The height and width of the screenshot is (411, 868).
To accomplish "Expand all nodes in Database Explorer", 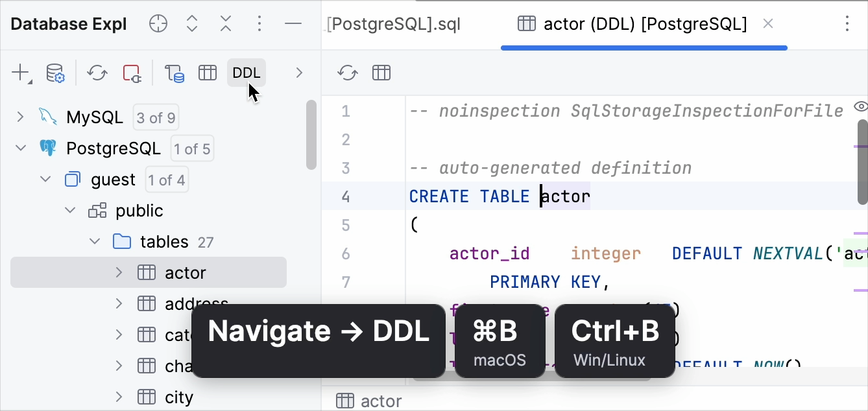I will pos(191,23).
